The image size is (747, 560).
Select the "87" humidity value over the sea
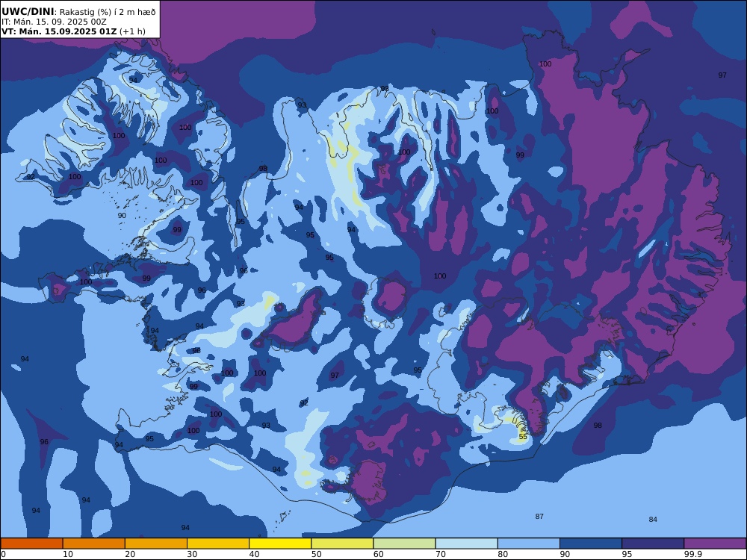pos(539,517)
